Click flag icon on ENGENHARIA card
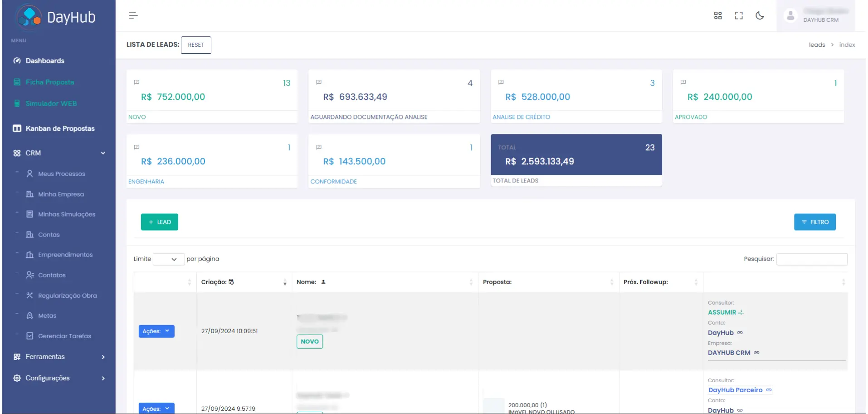 [x=137, y=147]
